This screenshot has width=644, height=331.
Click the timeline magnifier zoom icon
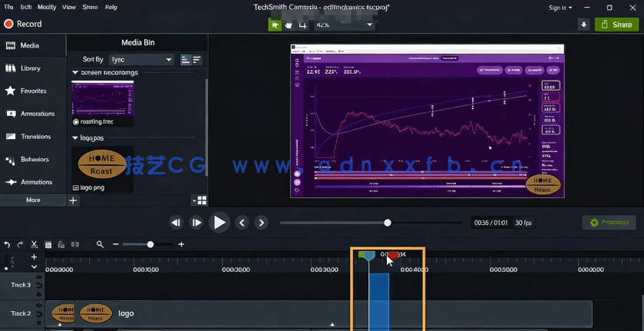click(100, 244)
